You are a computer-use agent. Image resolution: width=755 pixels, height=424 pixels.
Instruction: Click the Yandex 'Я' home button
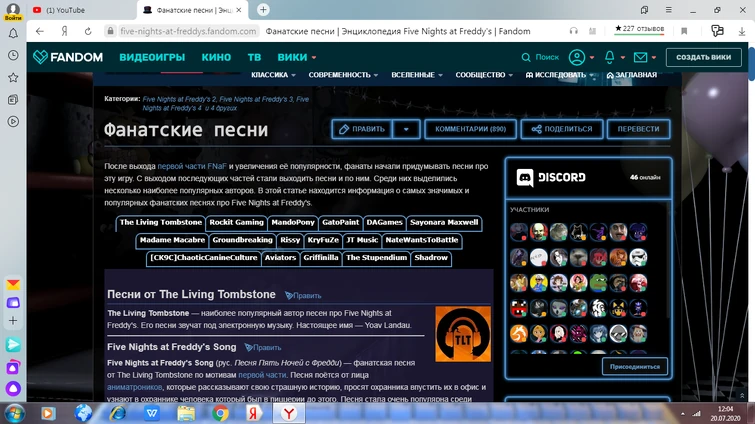coord(64,31)
